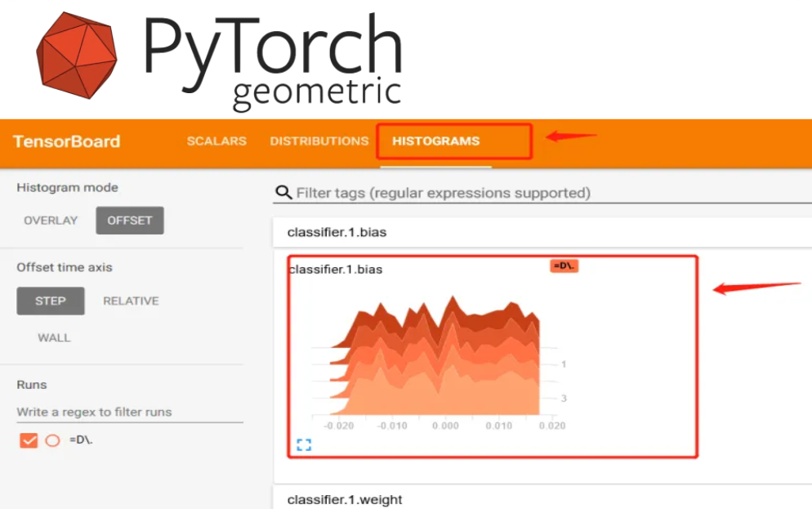Click the -0.020 x-axis tick label
The height and width of the screenshot is (509, 812).
click(x=339, y=426)
